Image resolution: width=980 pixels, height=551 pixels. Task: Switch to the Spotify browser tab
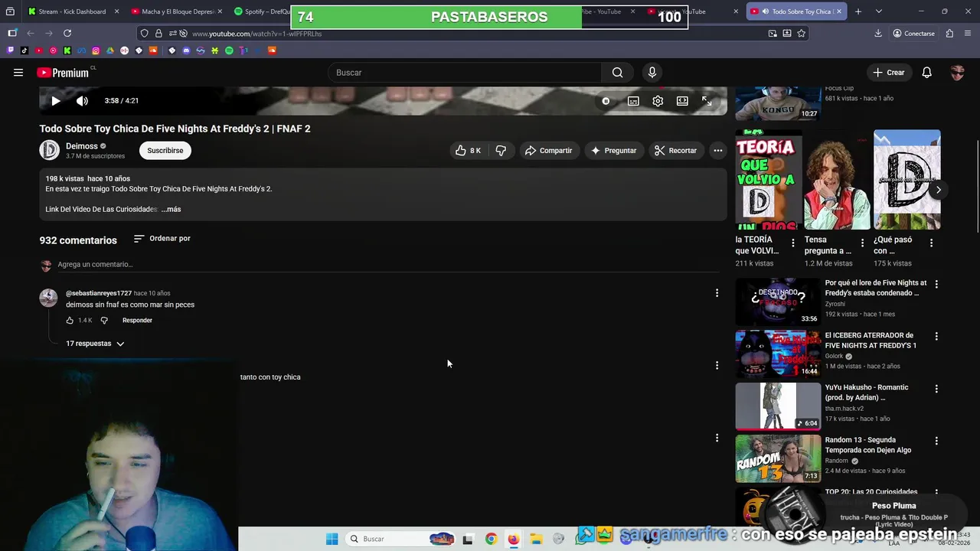click(x=260, y=11)
